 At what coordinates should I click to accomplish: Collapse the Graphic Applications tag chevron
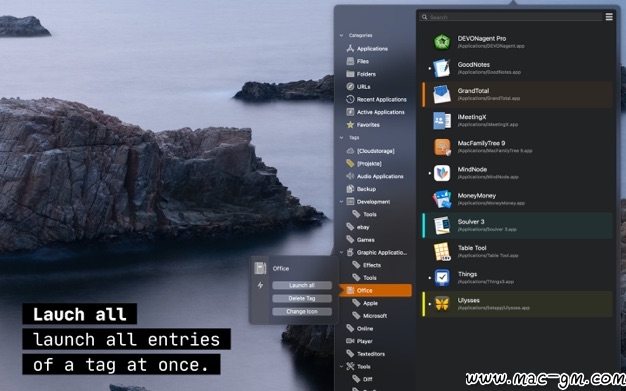341,252
